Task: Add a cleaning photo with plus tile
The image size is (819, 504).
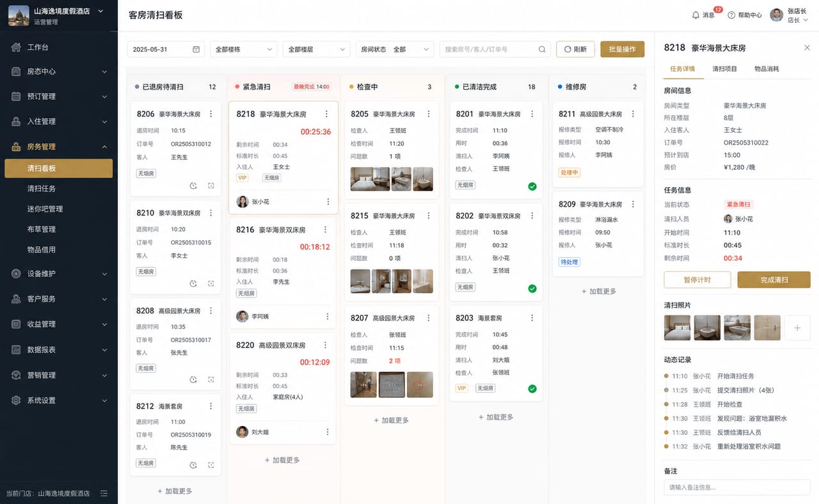Action: coord(797,327)
